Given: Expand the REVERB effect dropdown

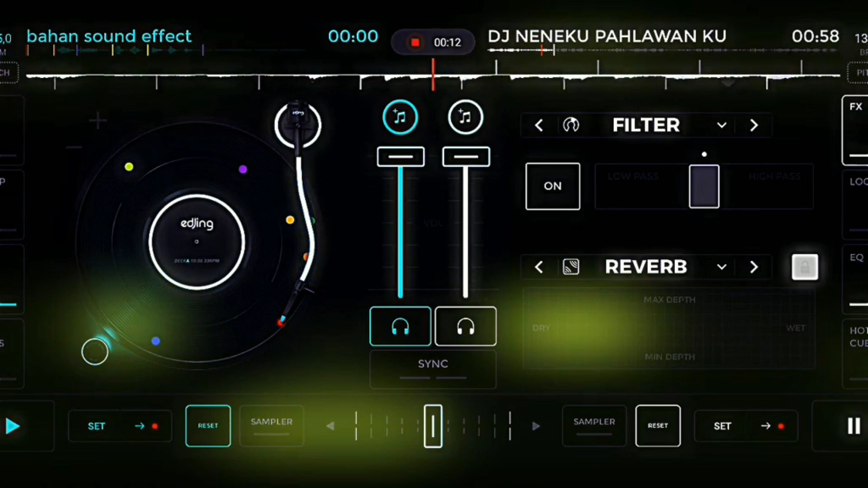Looking at the screenshot, I should (x=722, y=267).
